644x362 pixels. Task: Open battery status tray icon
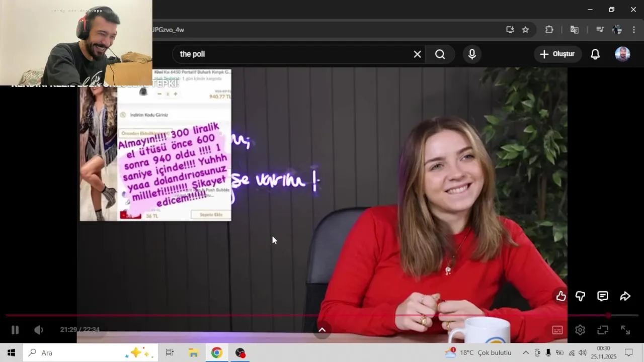click(x=559, y=352)
